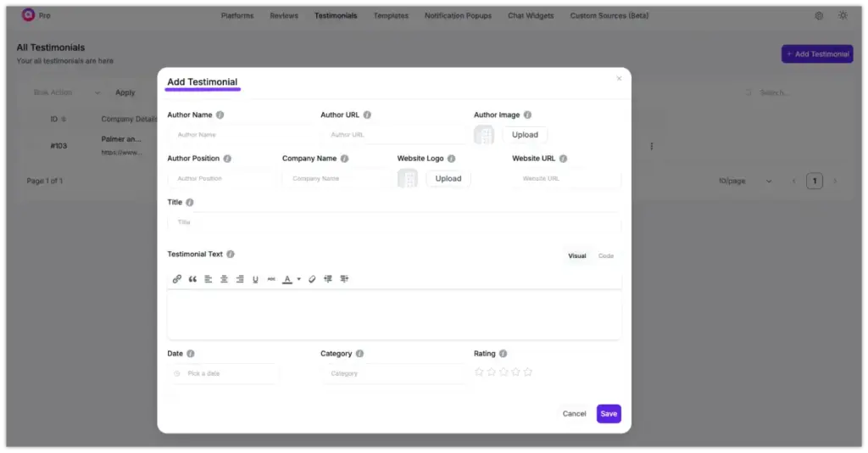
Task: Set the rating to two stars
Action: click(492, 372)
